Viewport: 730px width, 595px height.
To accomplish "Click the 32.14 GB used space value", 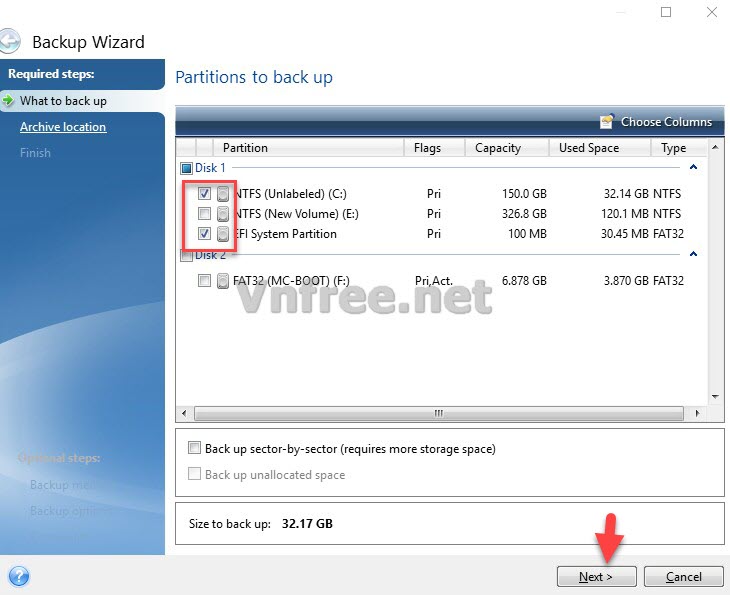I will click(x=626, y=194).
